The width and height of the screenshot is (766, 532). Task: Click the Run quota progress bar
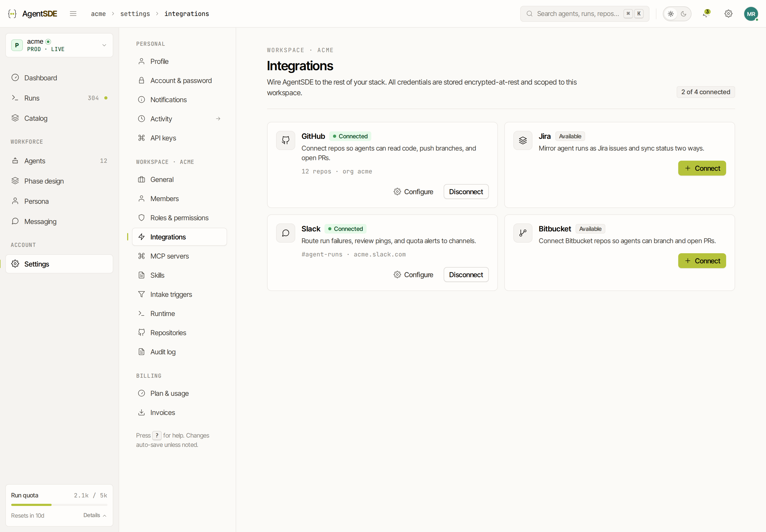coord(59,505)
